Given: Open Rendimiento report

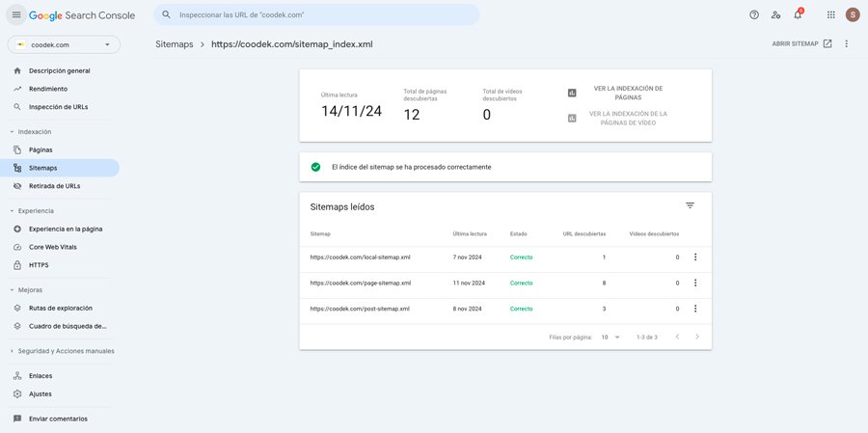Looking at the screenshot, I should tap(60, 89).
